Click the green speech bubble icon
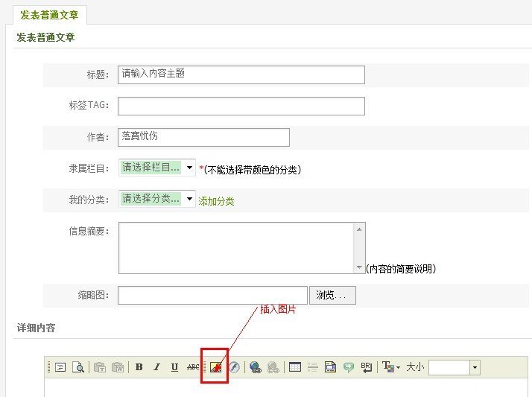Viewport: 532px width, 397px height. click(x=348, y=367)
